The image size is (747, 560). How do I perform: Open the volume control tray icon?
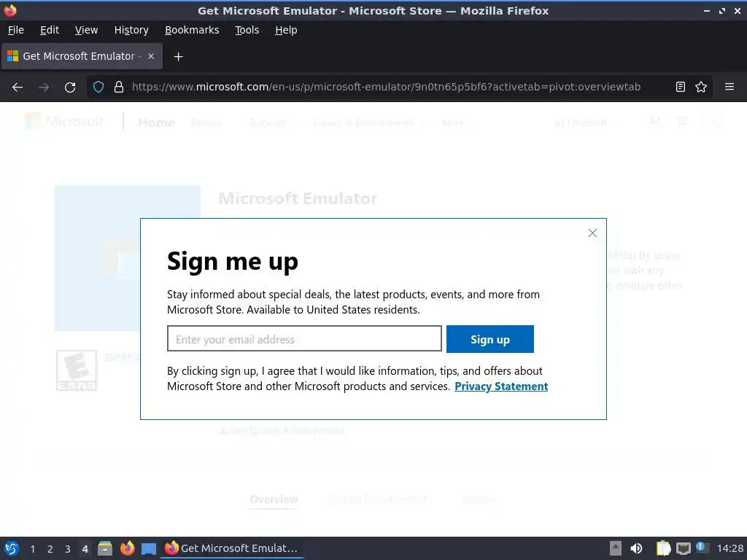coord(636,548)
